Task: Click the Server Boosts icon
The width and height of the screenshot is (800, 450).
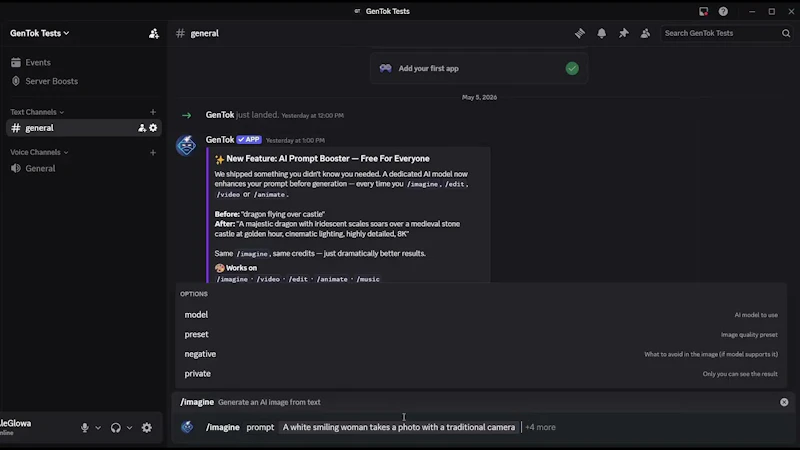Action: pos(16,81)
